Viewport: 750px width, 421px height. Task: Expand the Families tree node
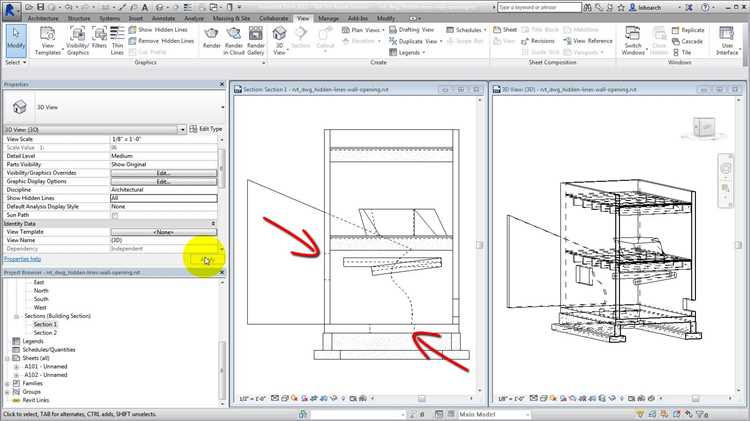tap(7, 383)
